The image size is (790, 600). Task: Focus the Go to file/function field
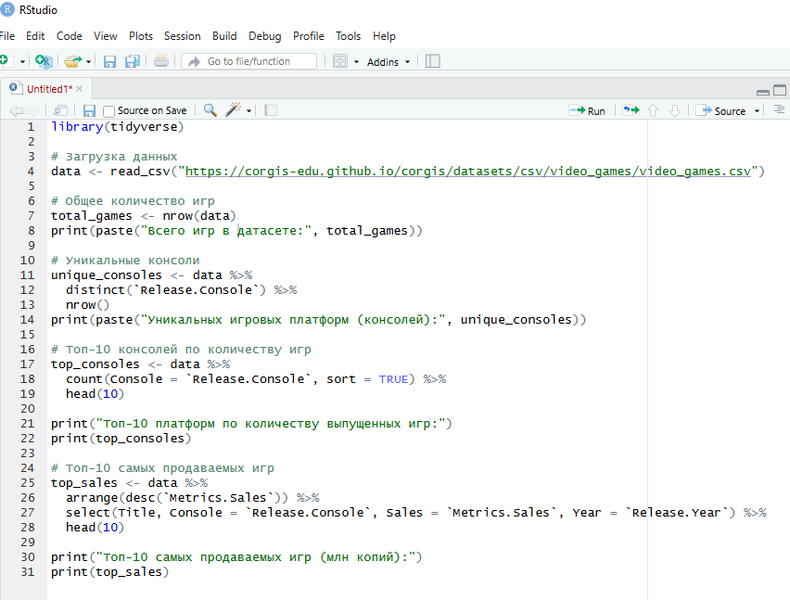pyautogui.click(x=249, y=61)
